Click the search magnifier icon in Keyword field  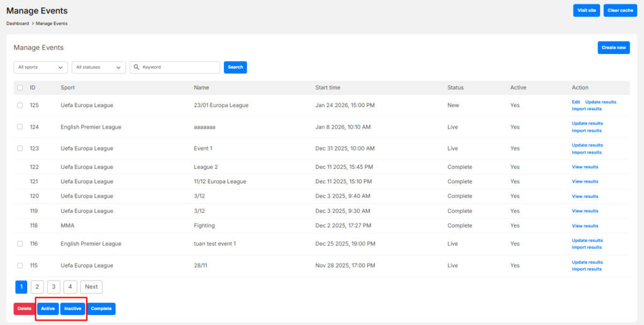tap(136, 67)
